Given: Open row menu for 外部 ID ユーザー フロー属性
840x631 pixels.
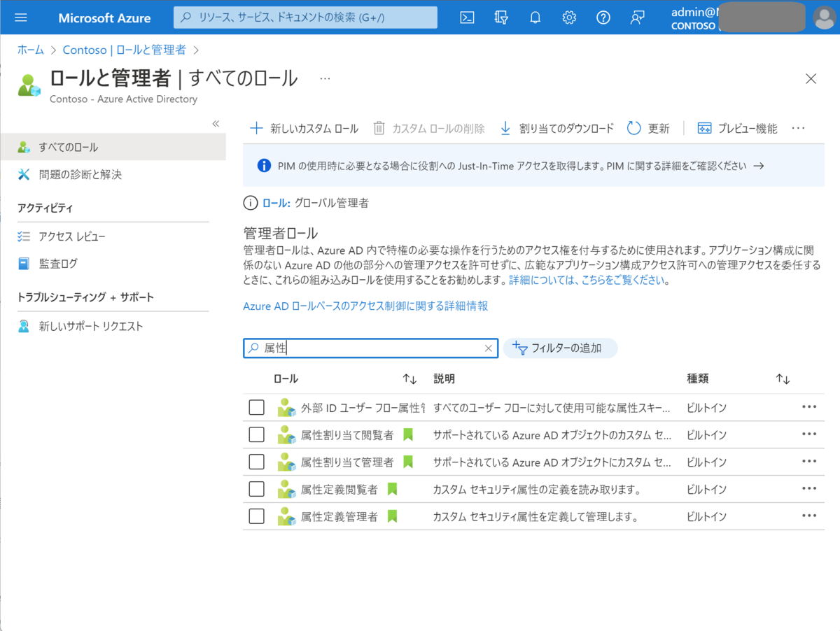Looking at the screenshot, I should (x=809, y=407).
